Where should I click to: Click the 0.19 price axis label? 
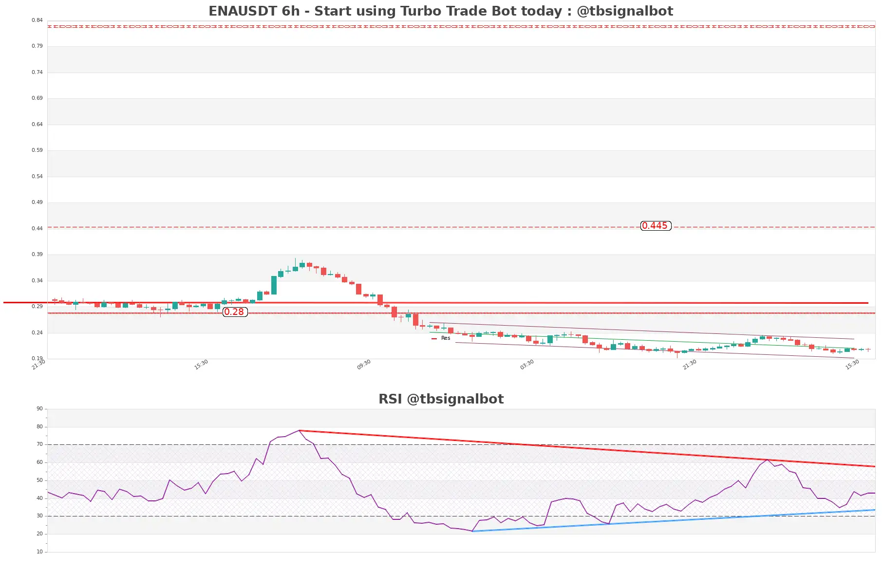[37, 359]
